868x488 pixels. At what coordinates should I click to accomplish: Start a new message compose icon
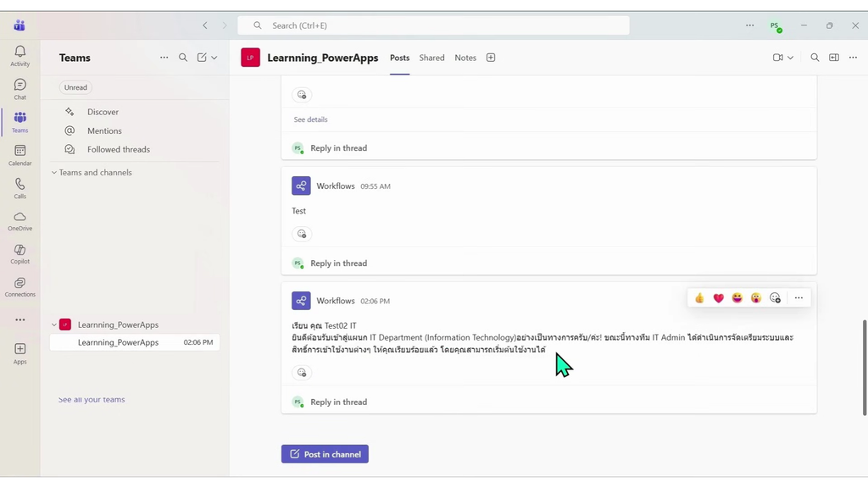pos(202,58)
